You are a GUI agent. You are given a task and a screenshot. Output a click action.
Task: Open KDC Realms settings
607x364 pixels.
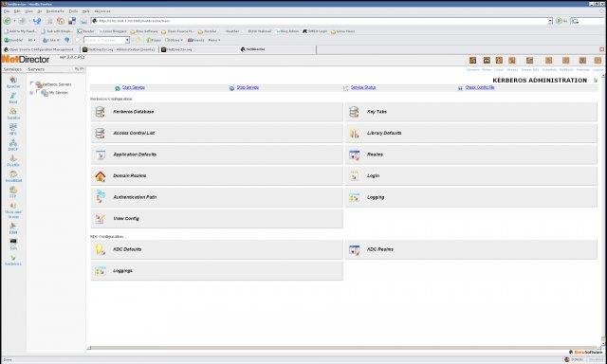tap(471, 249)
